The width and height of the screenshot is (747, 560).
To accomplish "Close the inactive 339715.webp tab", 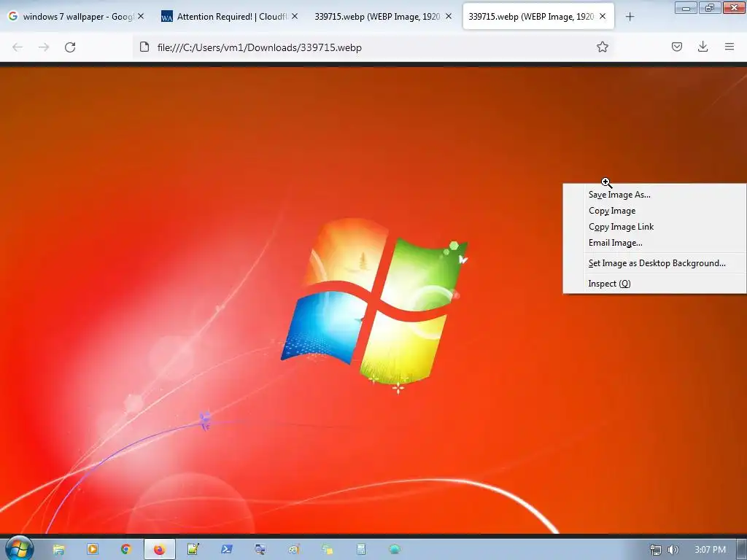I will tap(449, 16).
